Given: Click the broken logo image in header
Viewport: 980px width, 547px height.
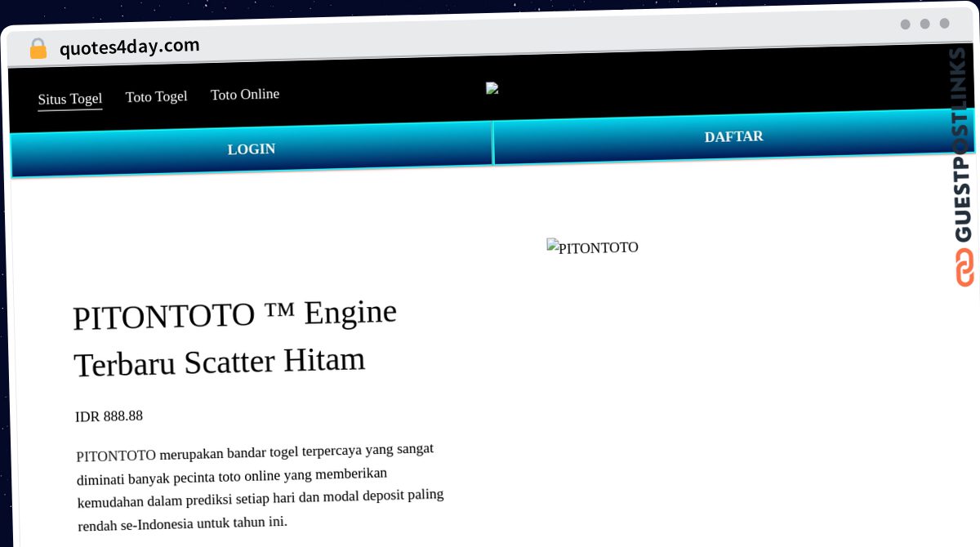Looking at the screenshot, I should click(492, 88).
